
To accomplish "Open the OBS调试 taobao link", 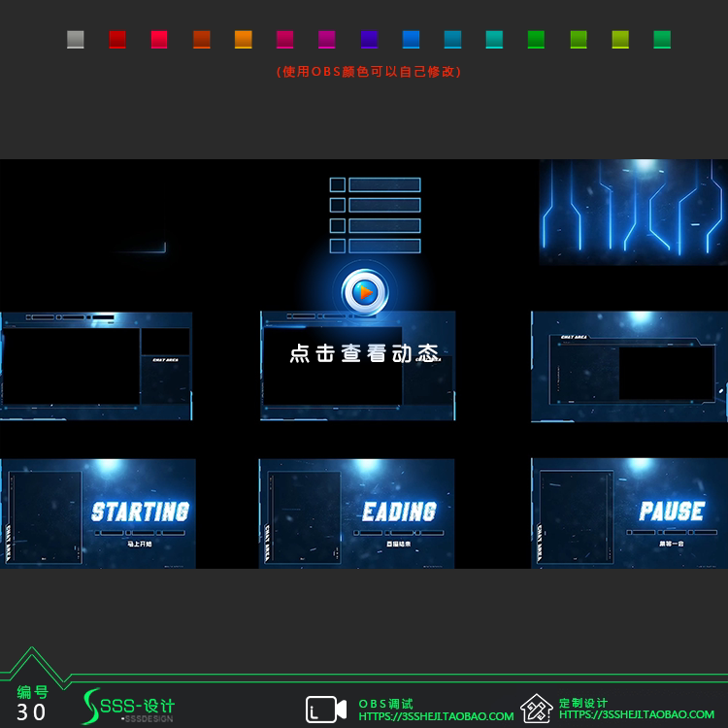I will point(436,716).
